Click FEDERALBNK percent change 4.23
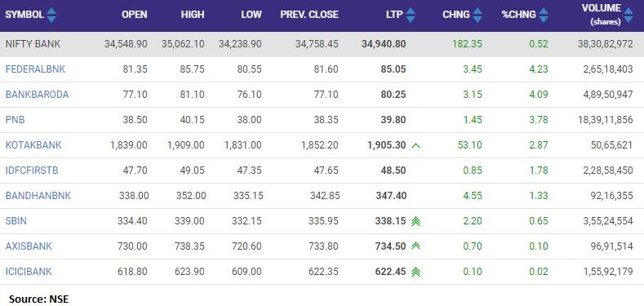Image resolution: width=644 pixels, height=306 pixels. tap(539, 69)
